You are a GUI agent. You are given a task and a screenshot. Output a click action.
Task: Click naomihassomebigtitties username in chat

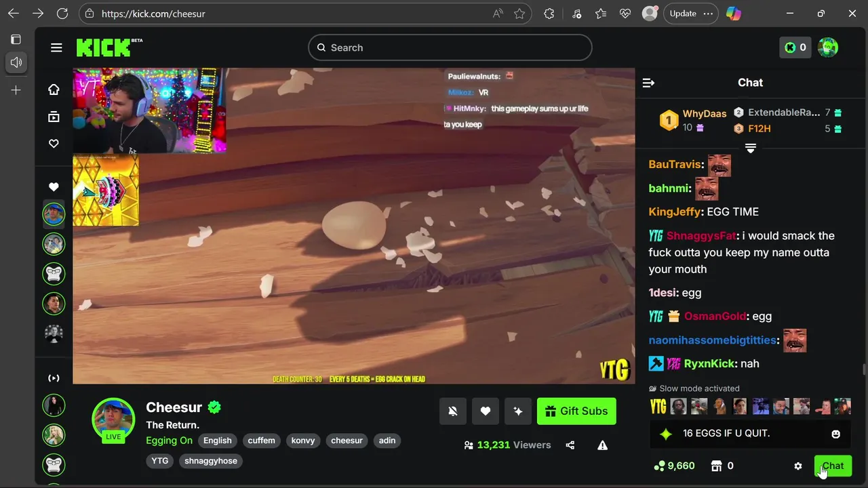pos(712,340)
